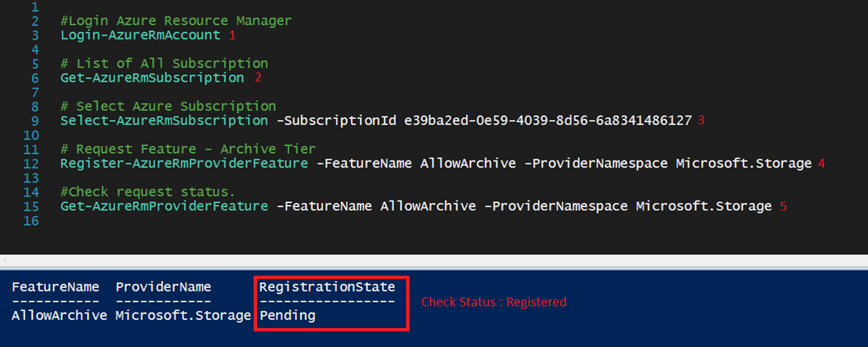Click the Get-AzureRmProviderFeature cmdlet
The image size is (868, 347).
point(164,206)
